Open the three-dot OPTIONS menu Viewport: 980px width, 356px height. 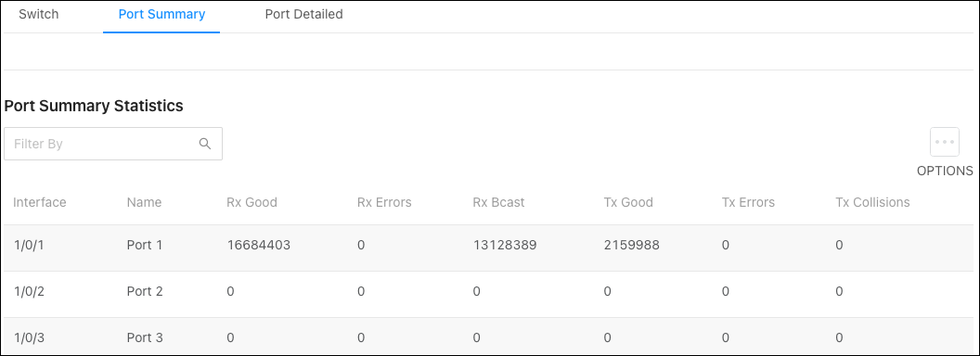tap(945, 143)
